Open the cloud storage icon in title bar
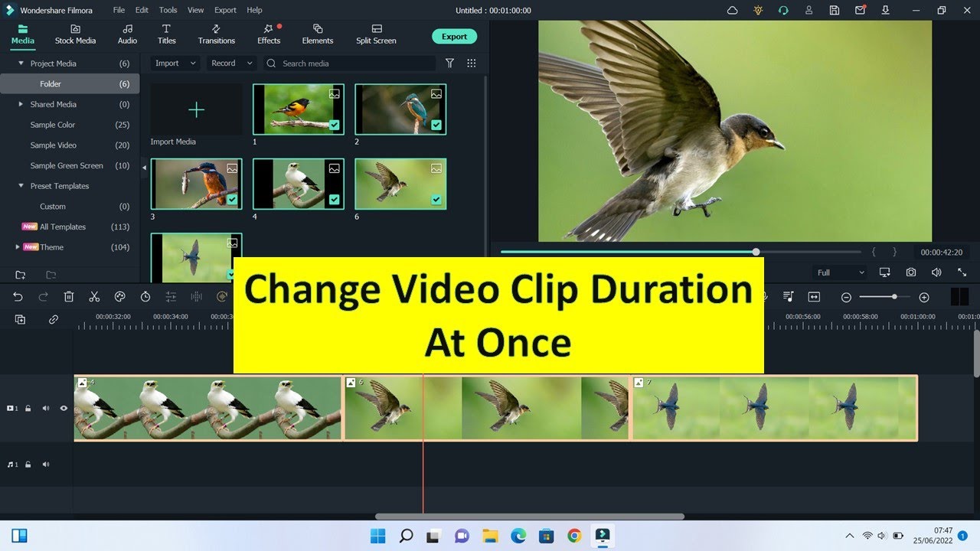This screenshot has width=980, height=551. pos(733,11)
